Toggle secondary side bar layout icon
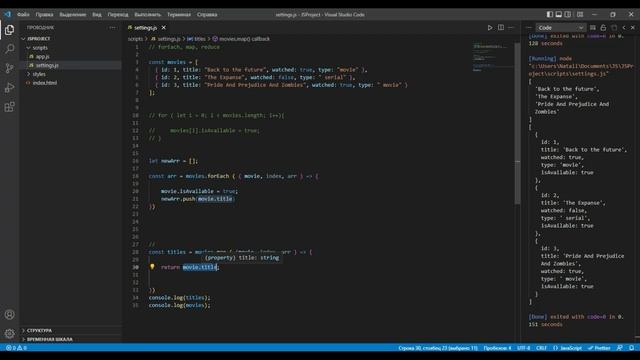 point(568,14)
